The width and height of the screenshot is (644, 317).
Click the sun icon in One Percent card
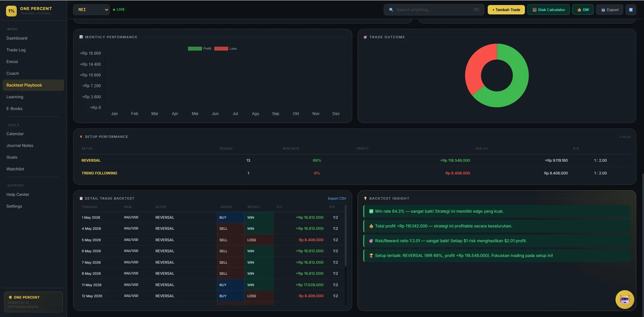point(10,297)
